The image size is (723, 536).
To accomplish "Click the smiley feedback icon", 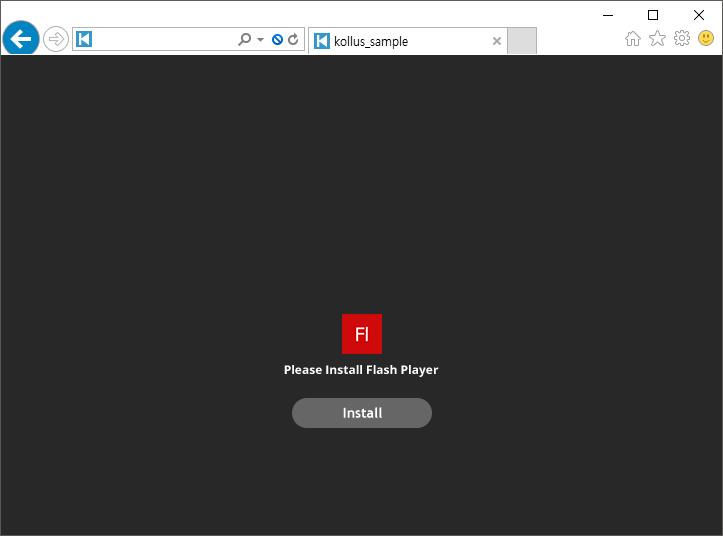I will tap(706, 38).
